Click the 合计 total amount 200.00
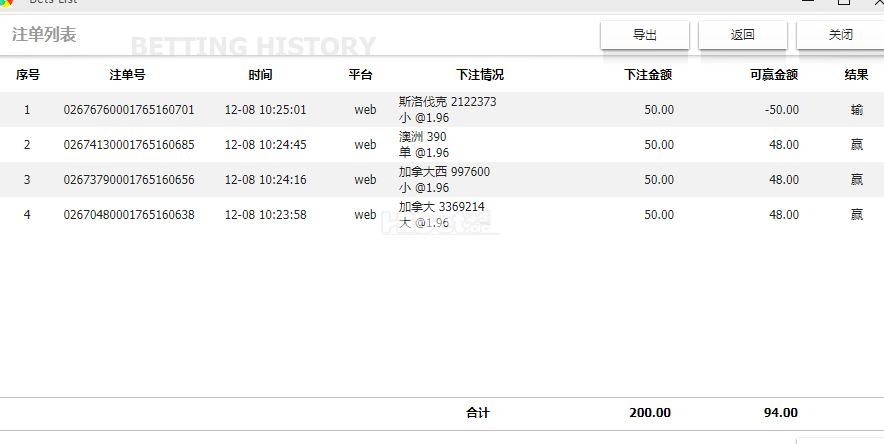 pyautogui.click(x=649, y=412)
